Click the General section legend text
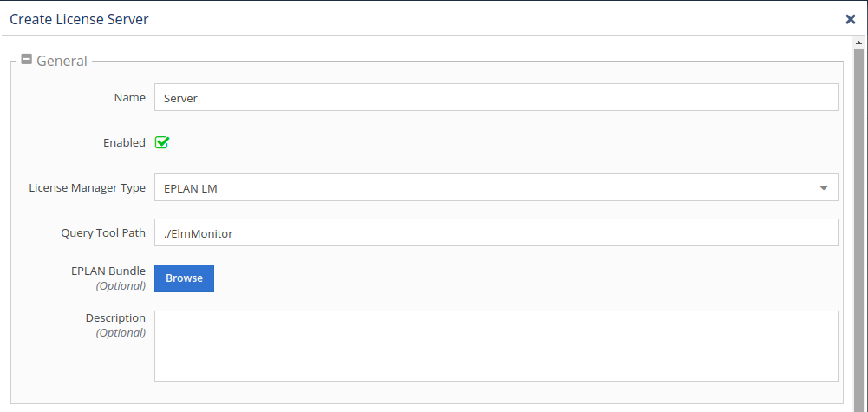The height and width of the screenshot is (412, 868). pyautogui.click(x=62, y=61)
